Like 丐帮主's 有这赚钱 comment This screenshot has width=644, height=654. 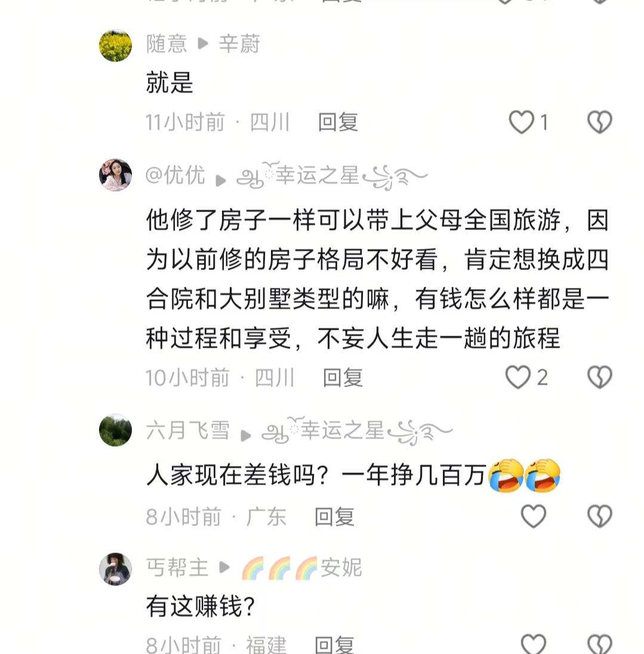(533, 644)
